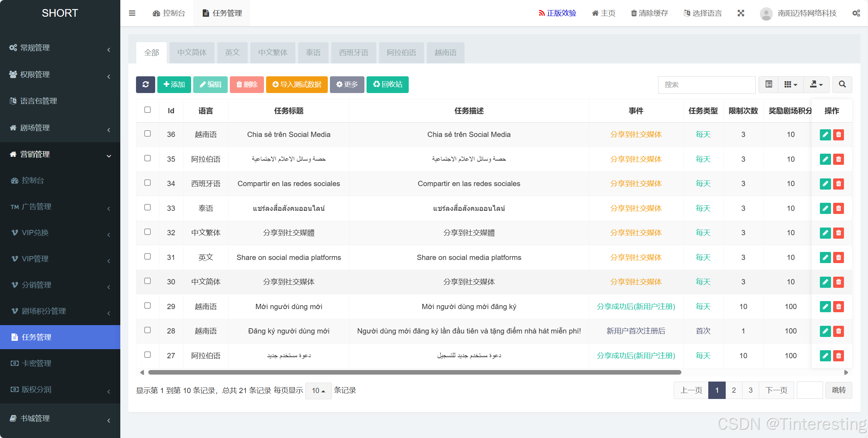Check the select-all checkbox in table header
Screen dimensions: 868x438
(x=148, y=110)
